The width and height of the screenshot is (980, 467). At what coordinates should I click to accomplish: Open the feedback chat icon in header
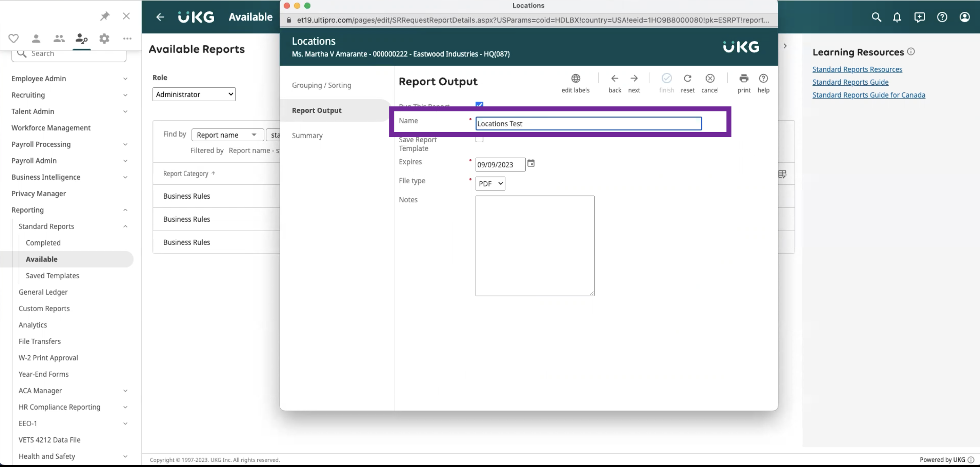pyautogui.click(x=919, y=17)
